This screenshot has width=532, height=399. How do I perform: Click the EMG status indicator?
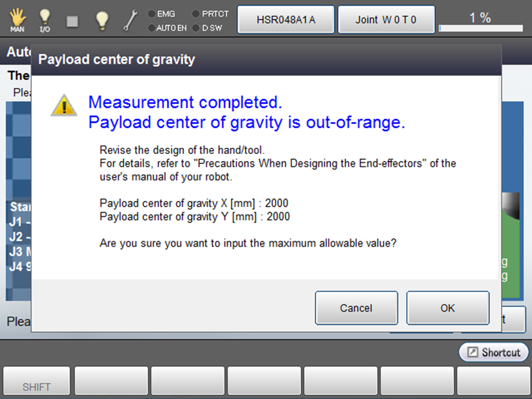(162, 13)
